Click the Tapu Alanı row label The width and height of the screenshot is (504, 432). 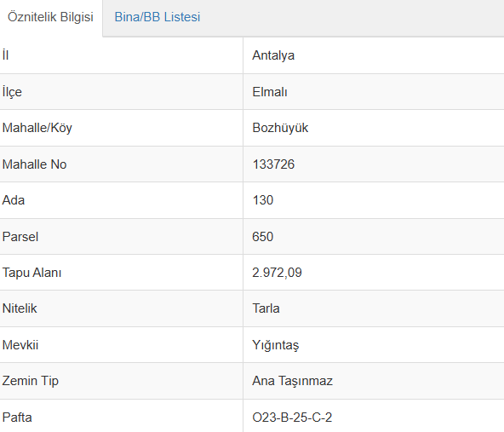(31, 273)
